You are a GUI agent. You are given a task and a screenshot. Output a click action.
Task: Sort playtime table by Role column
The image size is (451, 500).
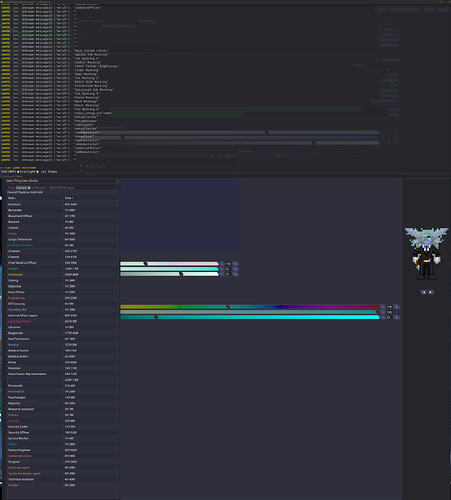click(x=12, y=198)
